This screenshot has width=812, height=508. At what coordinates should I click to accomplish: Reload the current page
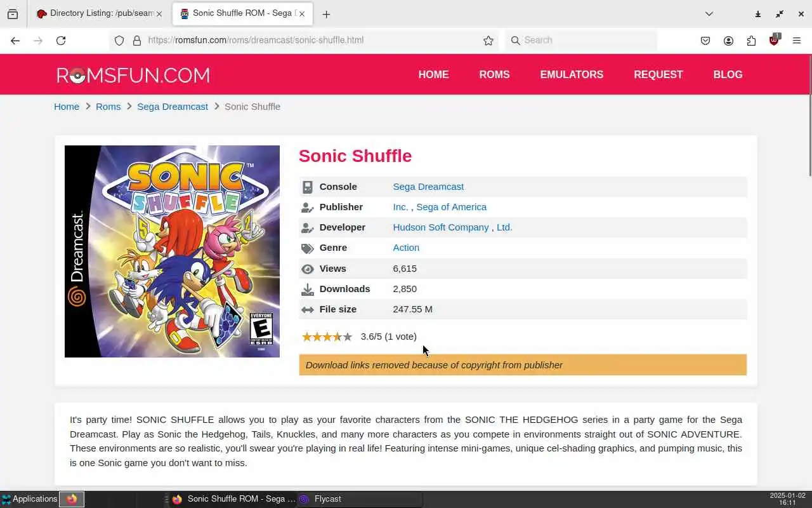tap(61, 41)
